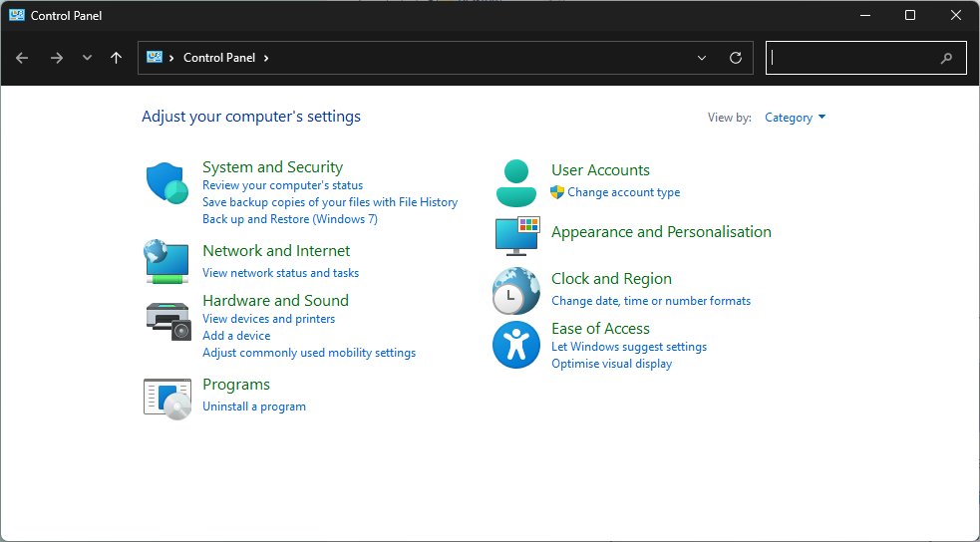Open the User Accounts heading
The height and width of the screenshot is (542, 980).
(600, 169)
